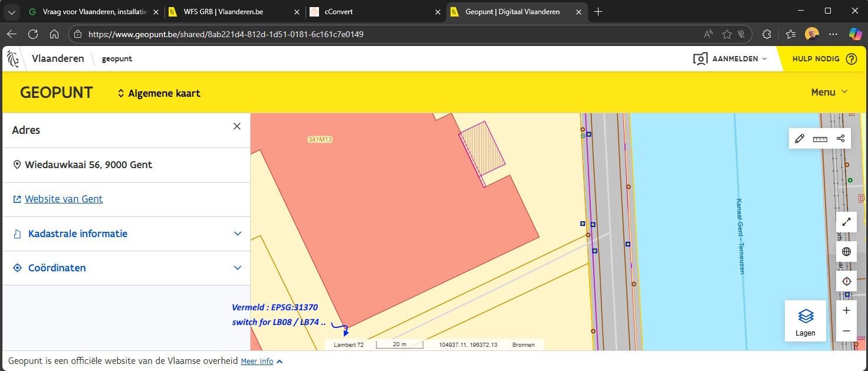Click the Hulp nodig help button

pos(824,59)
